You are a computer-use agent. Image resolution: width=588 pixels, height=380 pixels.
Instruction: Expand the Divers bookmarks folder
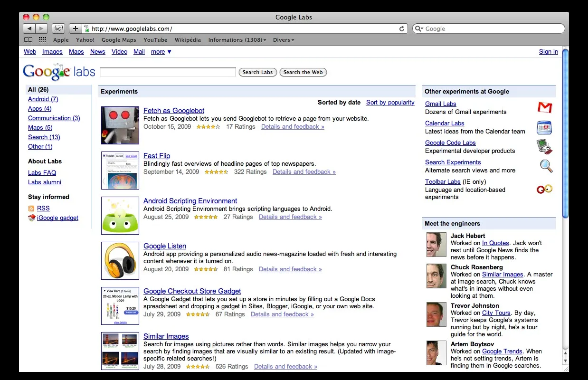point(284,40)
